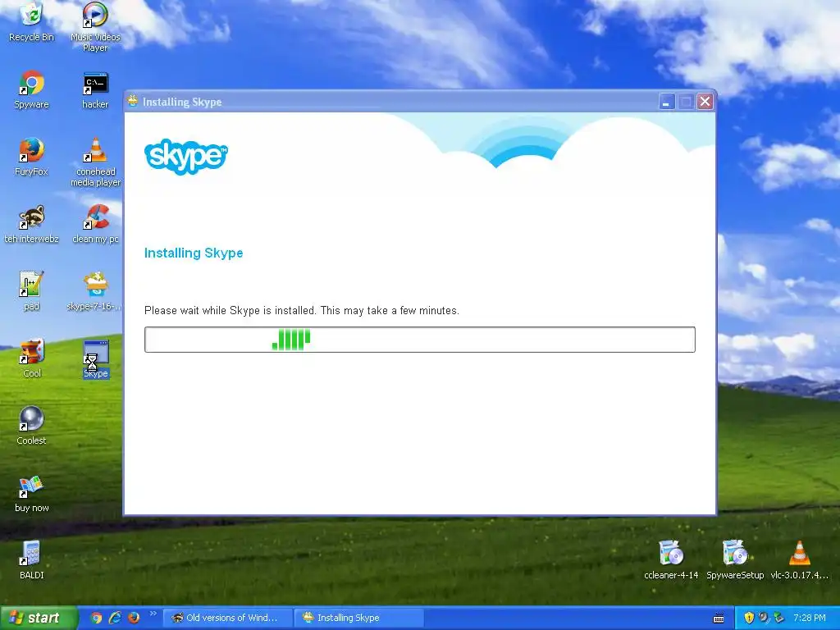Switch to Installing Skype taskbar button

pos(359,618)
